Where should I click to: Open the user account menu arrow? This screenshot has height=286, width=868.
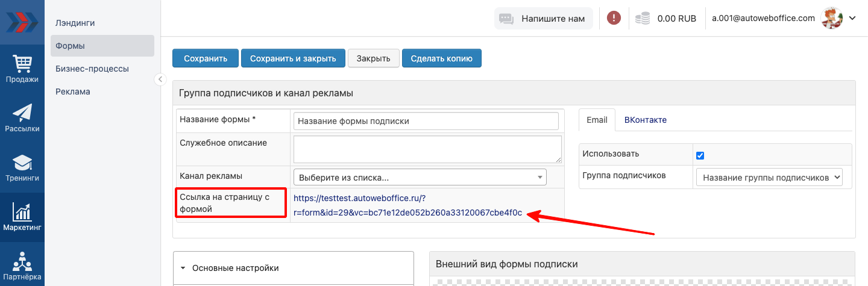[852, 18]
